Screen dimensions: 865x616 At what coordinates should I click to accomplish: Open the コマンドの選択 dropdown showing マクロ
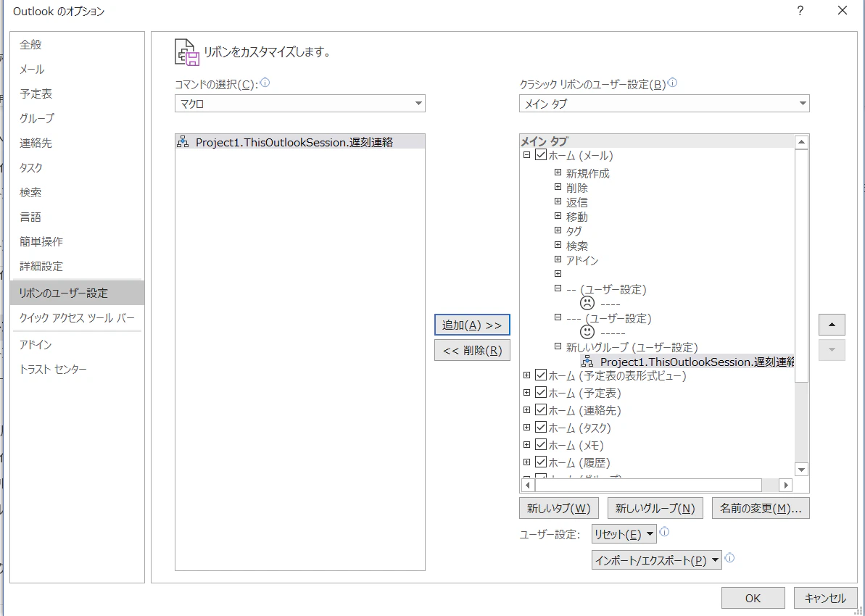click(300, 103)
